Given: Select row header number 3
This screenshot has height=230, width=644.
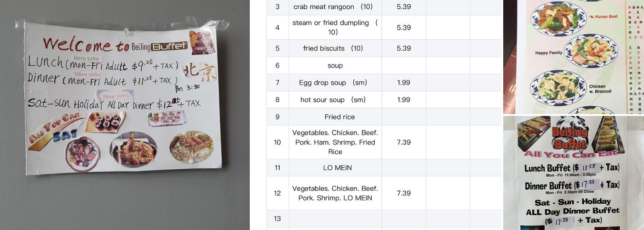Looking at the screenshot, I should point(277,7).
